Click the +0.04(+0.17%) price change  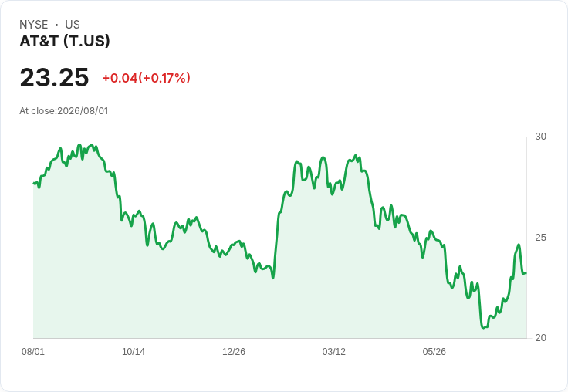(x=147, y=78)
